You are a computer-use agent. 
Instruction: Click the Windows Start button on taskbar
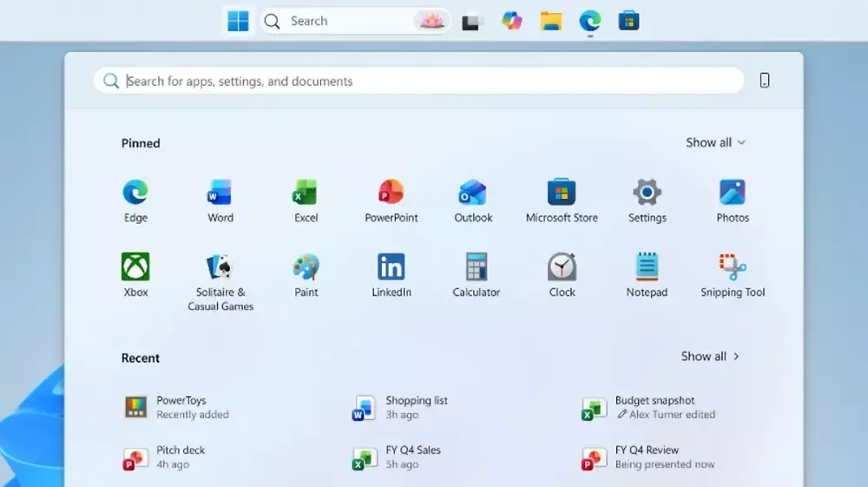(238, 21)
